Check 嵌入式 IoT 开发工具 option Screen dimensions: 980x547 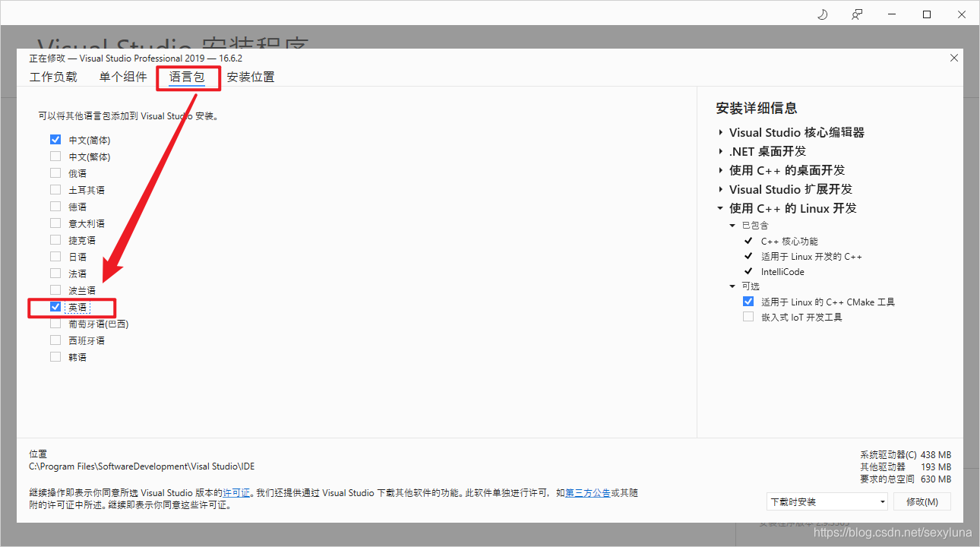point(748,316)
